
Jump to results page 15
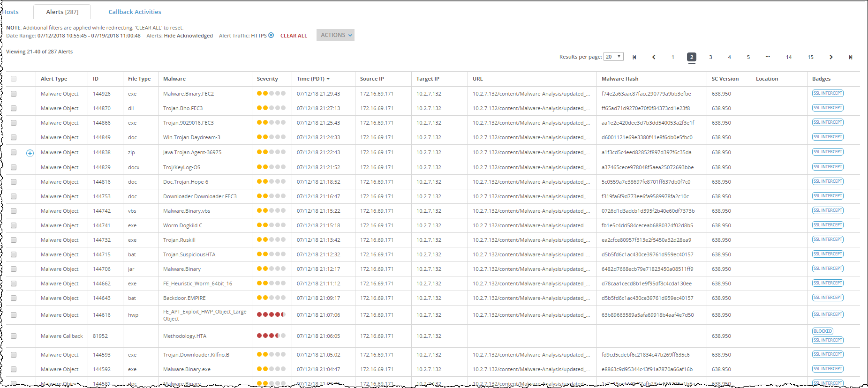coord(810,57)
